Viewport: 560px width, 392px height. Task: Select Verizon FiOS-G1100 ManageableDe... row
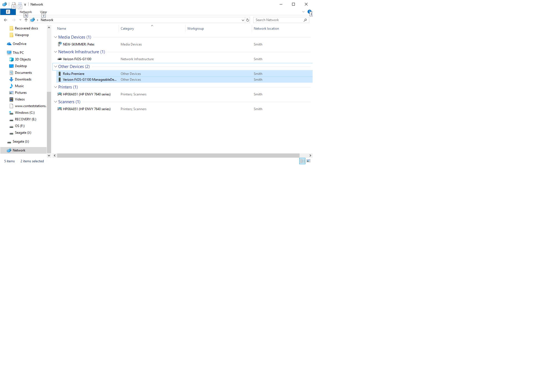point(184,80)
